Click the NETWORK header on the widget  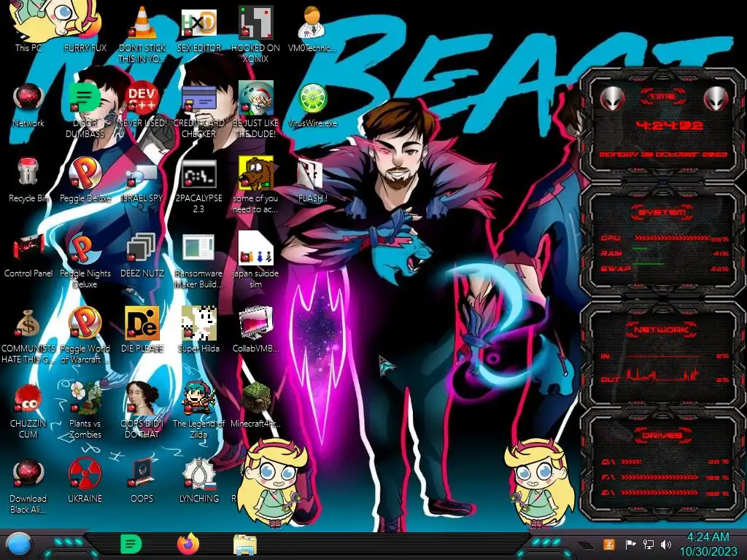pos(661,330)
